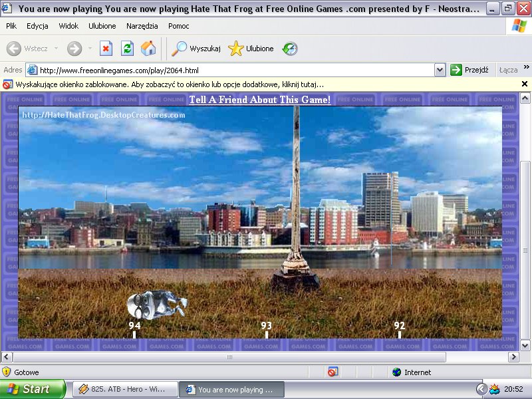Screen dimensions: 532x399
Task: Click the Przejdź go button
Action: (469, 70)
